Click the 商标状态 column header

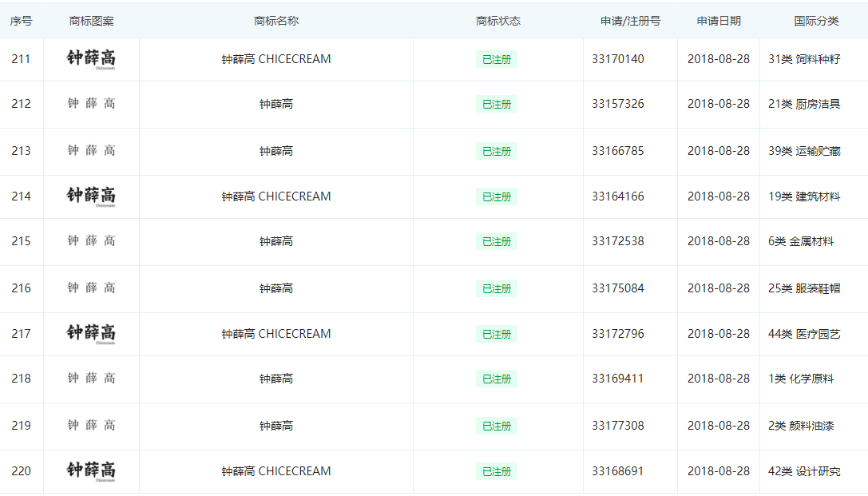(498, 22)
